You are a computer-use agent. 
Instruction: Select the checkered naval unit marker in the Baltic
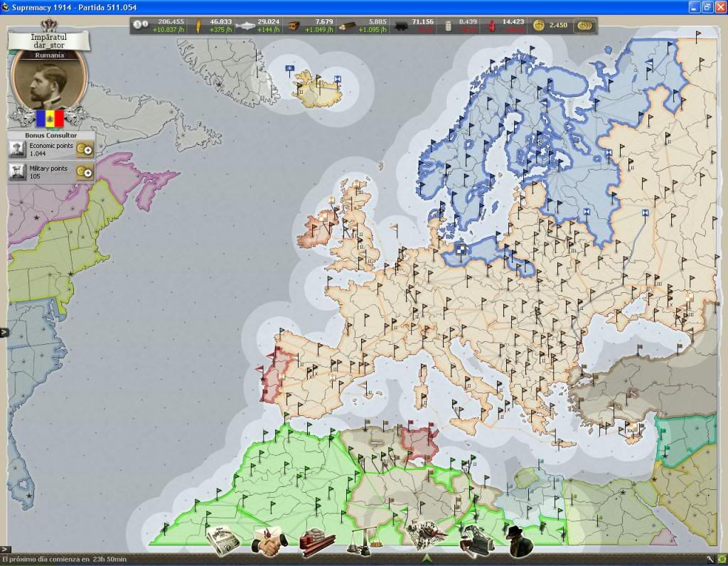(x=461, y=250)
